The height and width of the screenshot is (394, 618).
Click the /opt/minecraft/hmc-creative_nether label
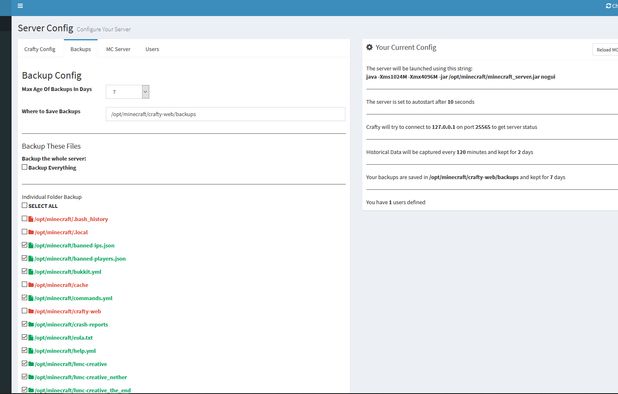(81, 377)
